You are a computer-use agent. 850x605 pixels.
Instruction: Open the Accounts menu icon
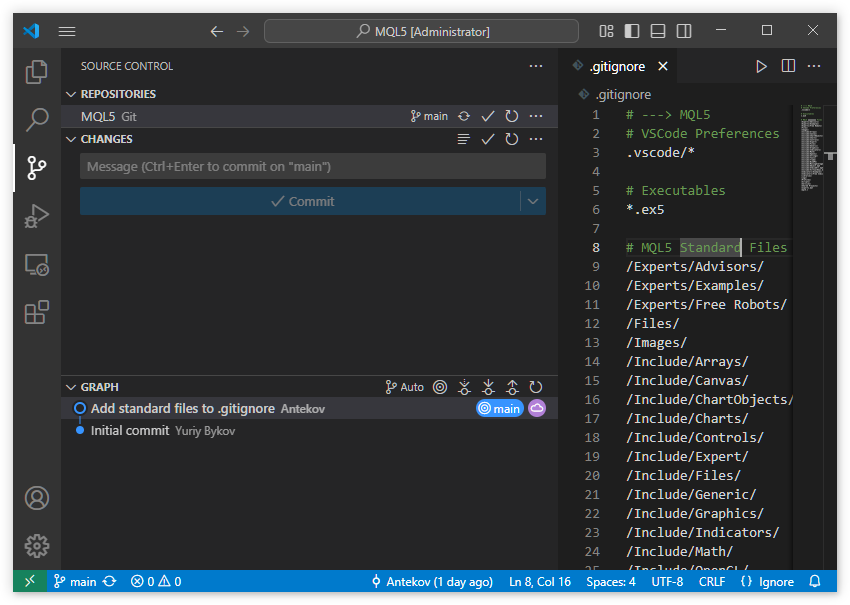point(36,498)
